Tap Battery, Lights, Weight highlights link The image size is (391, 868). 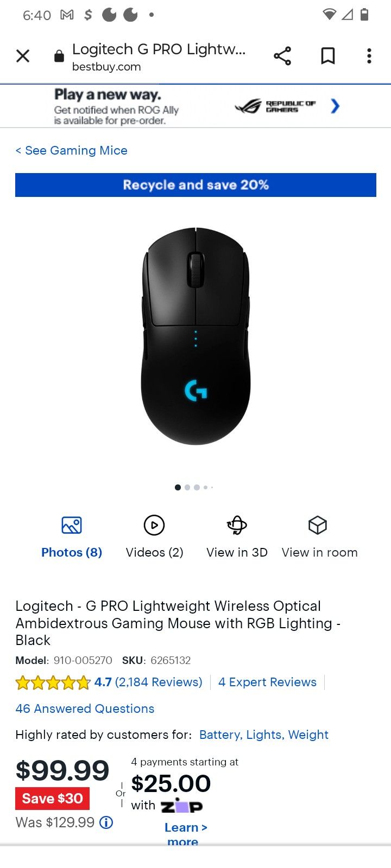point(264,735)
